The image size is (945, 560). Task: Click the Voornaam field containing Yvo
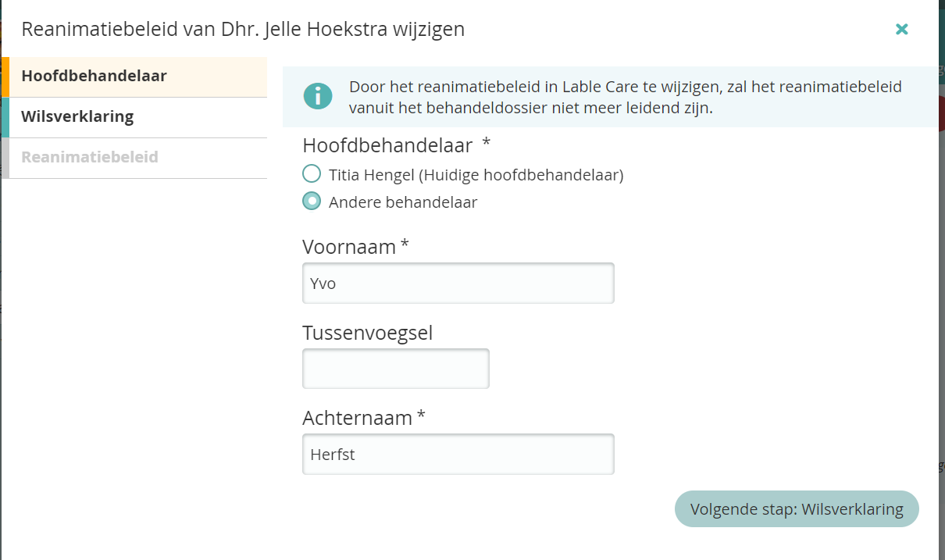[458, 283]
